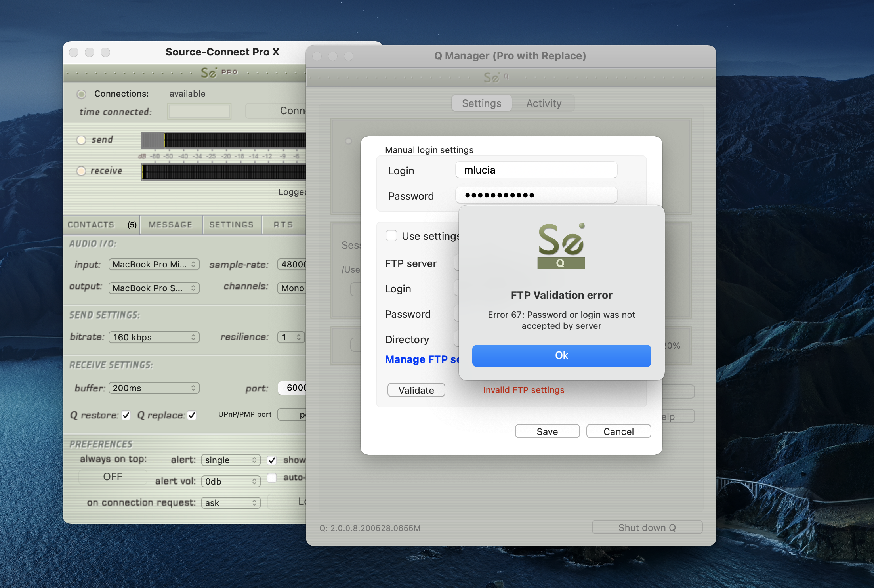Click the send indicator light
The image size is (874, 588).
point(81,140)
